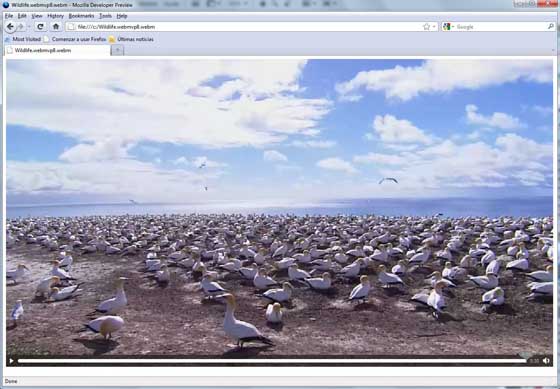Open the list-all-tabs dropdown arrow
This screenshot has height=389, width=560.
tap(553, 50)
